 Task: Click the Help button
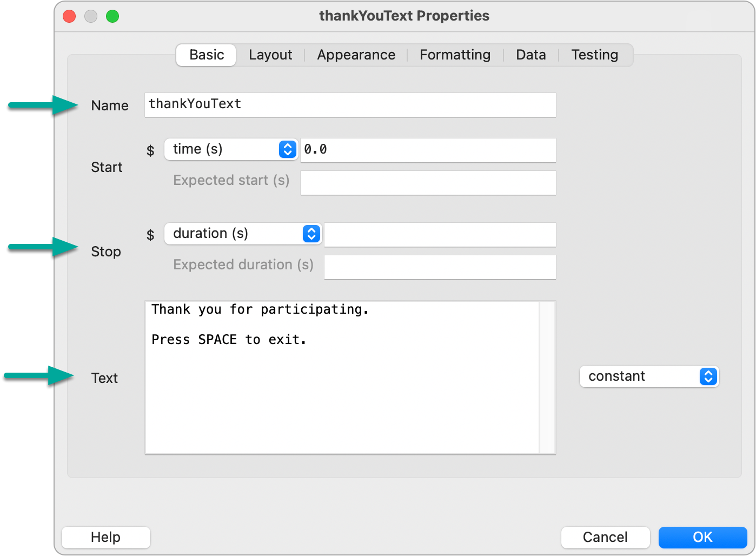(106, 537)
